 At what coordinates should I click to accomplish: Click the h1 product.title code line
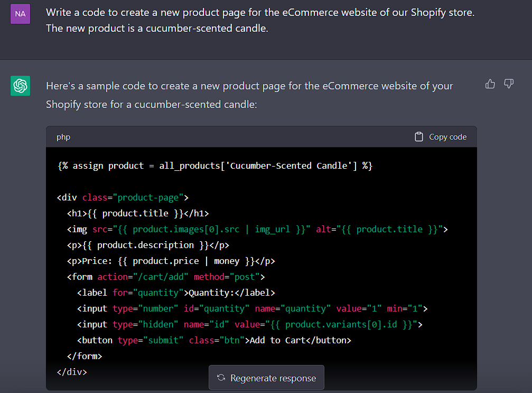point(138,213)
